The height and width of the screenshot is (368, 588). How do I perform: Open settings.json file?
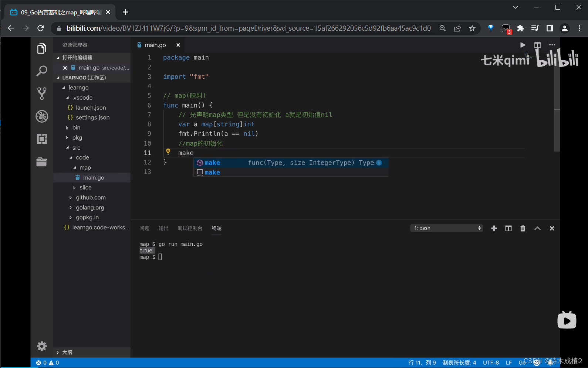pyautogui.click(x=92, y=117)
